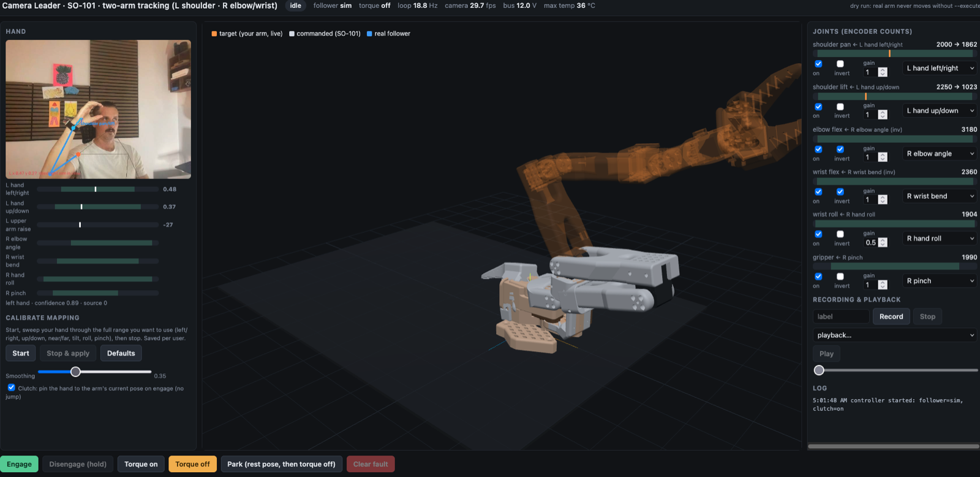Viewport: 980px width, 477px height.
Task: Click the orange target legend swatch
Action: [x=214, y=34]
